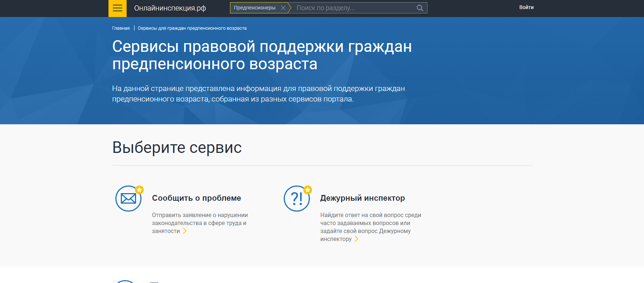Viewport: 644px width, 283px height.
Task: Open Главная breadcrumb link
Action: click(x=121, y=28)
